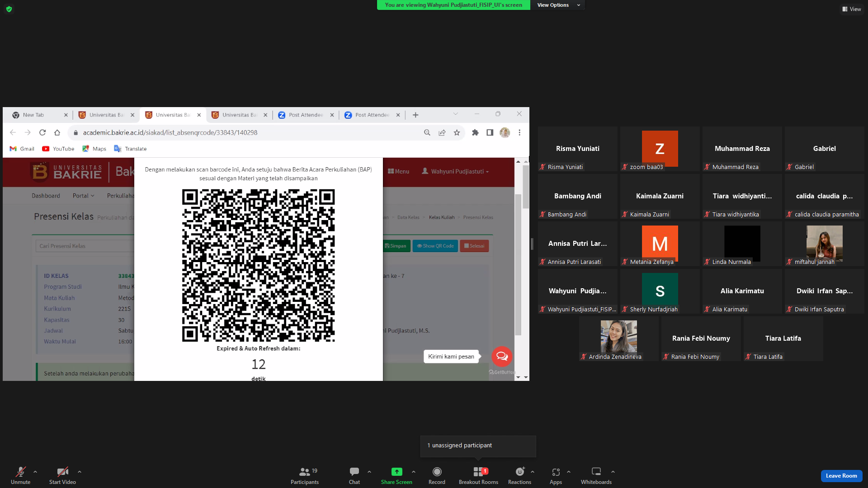Open the Chat panel
Screen dimensions: 868x488
(354, 475)
